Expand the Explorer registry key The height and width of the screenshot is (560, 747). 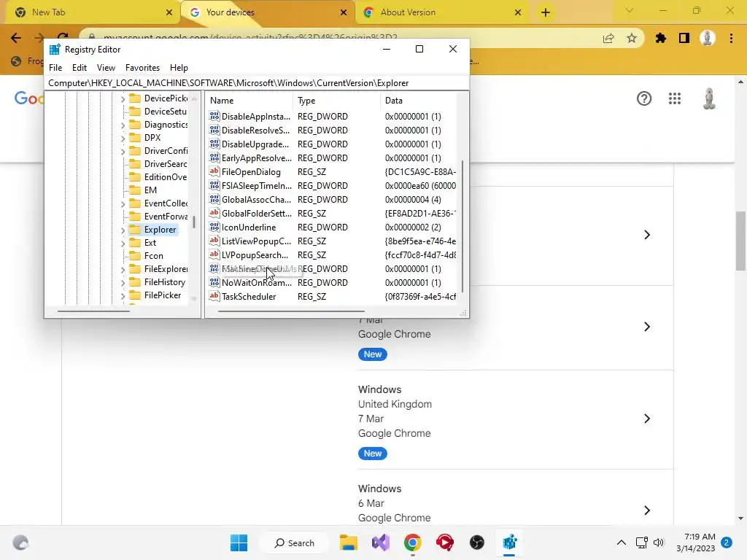click(x=123, y=230)
